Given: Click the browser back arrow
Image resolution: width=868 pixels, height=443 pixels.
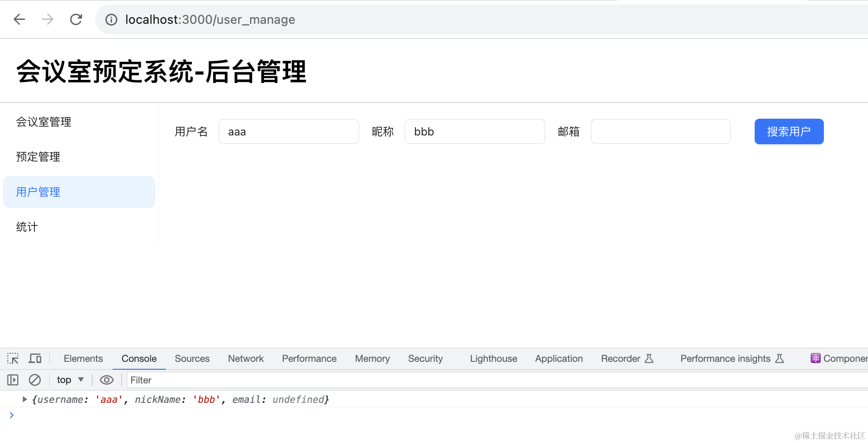Looking at the screenshot, I should click(x=19, y=19).
